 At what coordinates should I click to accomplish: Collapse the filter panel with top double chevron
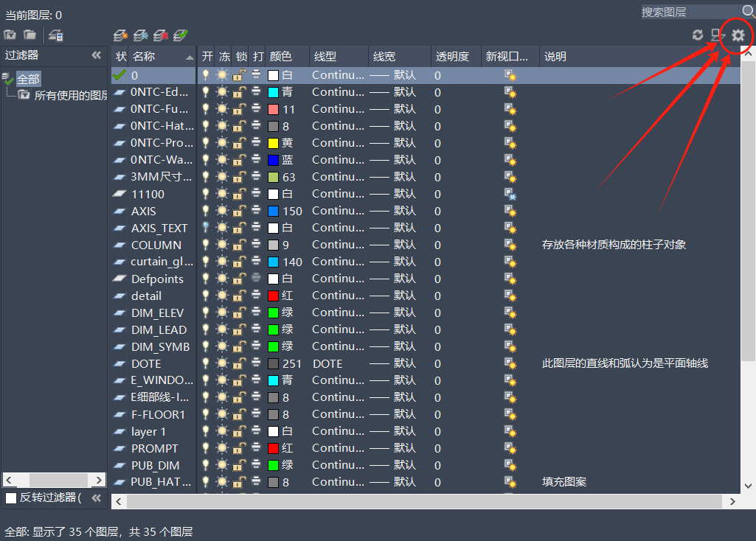tap(96, 55)
